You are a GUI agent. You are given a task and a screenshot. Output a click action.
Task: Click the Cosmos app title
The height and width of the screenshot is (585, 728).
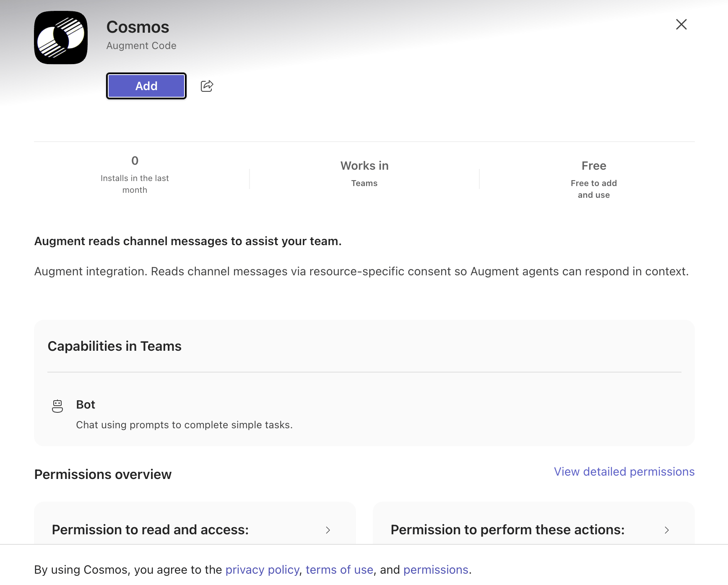click(138, 27)
